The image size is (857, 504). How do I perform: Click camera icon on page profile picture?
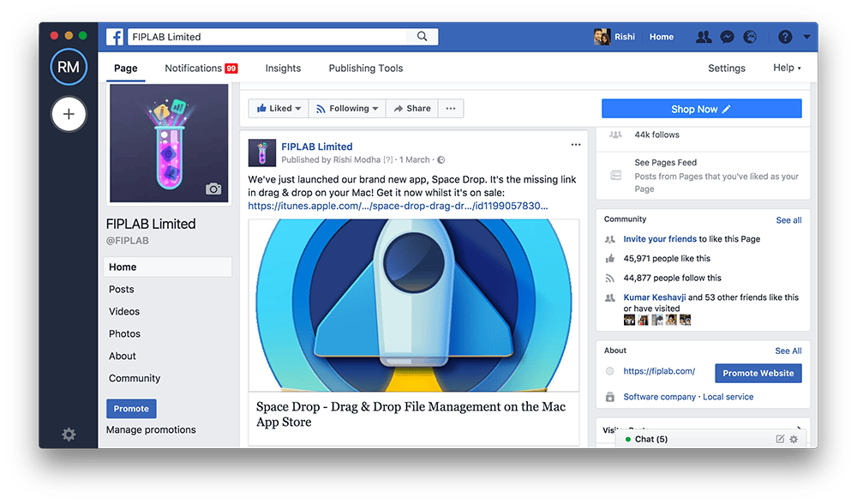(213, 189)
